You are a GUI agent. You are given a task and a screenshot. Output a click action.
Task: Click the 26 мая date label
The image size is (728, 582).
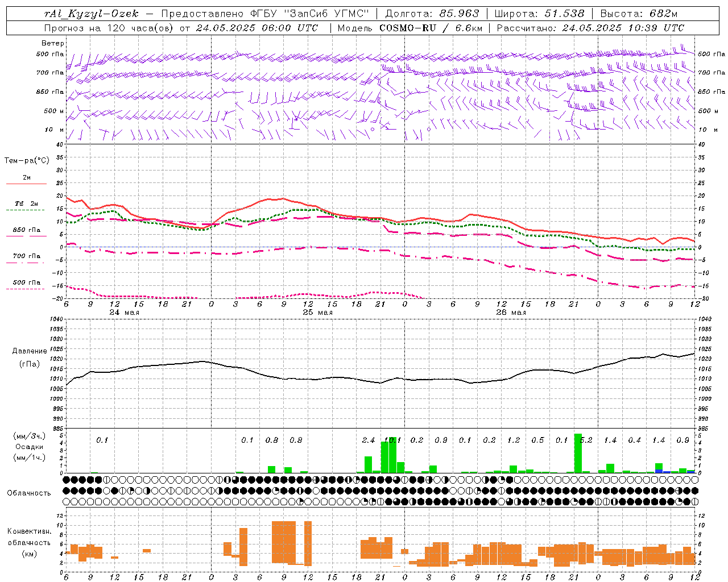click(x=511, y=313)
